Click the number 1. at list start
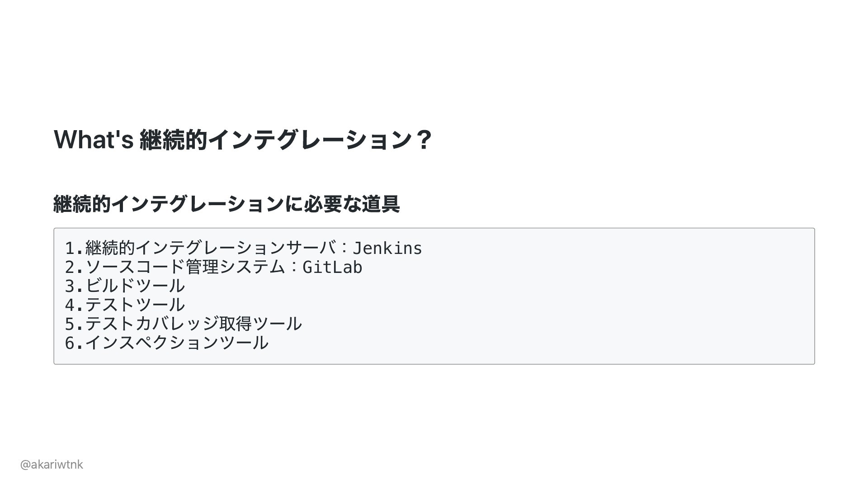 pos(75,248)
